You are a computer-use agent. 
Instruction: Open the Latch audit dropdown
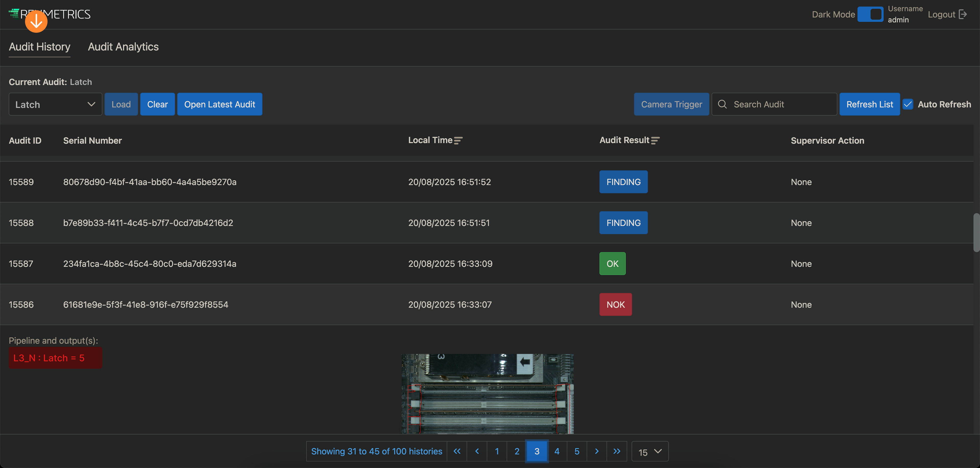point(55,104)
